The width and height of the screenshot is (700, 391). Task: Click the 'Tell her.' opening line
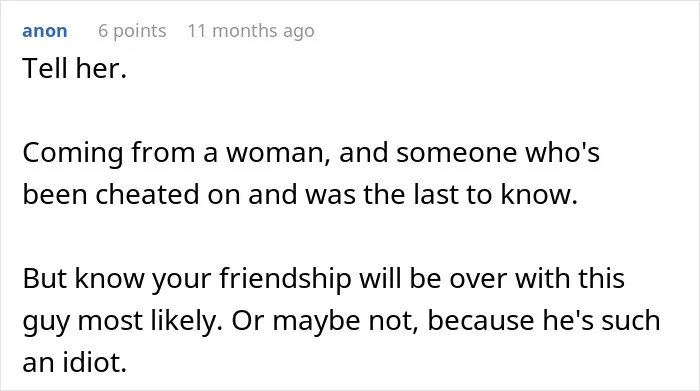point(75,69)
